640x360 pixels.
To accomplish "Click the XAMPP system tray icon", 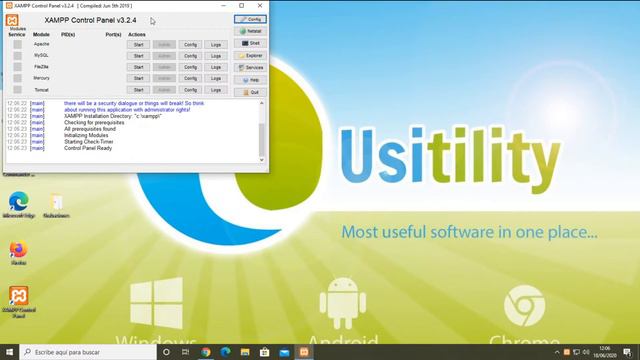I will click(x=567, y=352).
